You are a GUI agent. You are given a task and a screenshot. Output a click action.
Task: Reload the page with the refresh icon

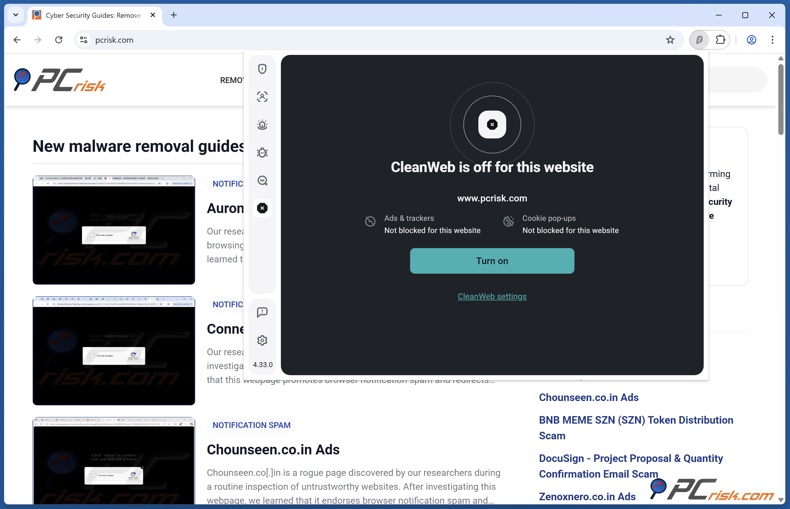pyautogui.click(x=58, y=40)
